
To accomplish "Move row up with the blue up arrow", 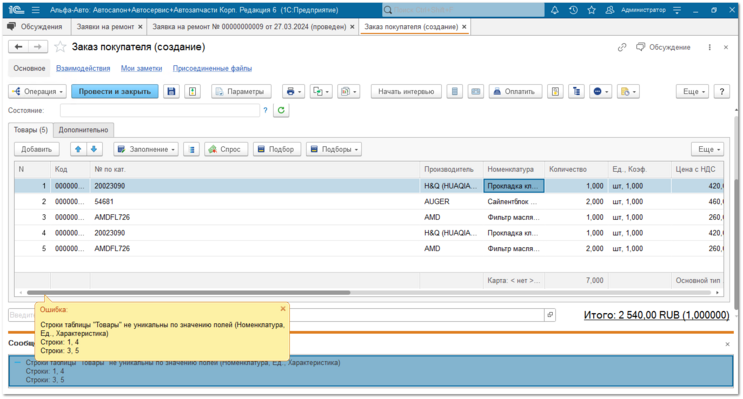I will pos(78,149).
